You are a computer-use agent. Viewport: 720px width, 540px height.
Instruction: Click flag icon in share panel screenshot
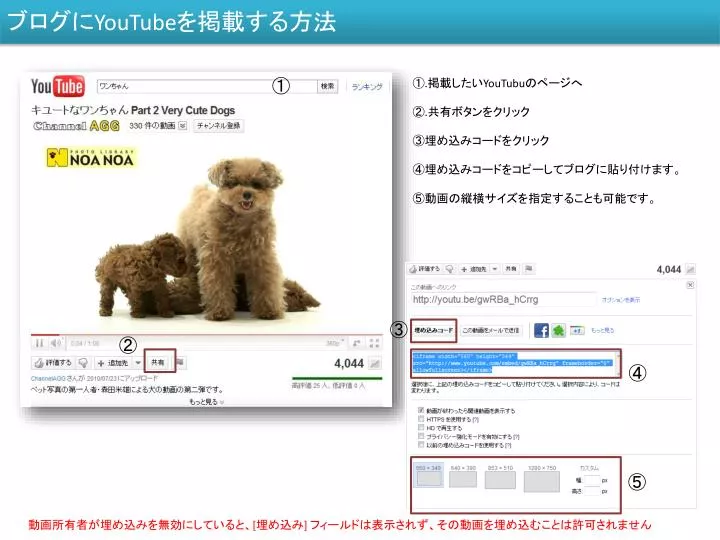click(x=529, y=269)
